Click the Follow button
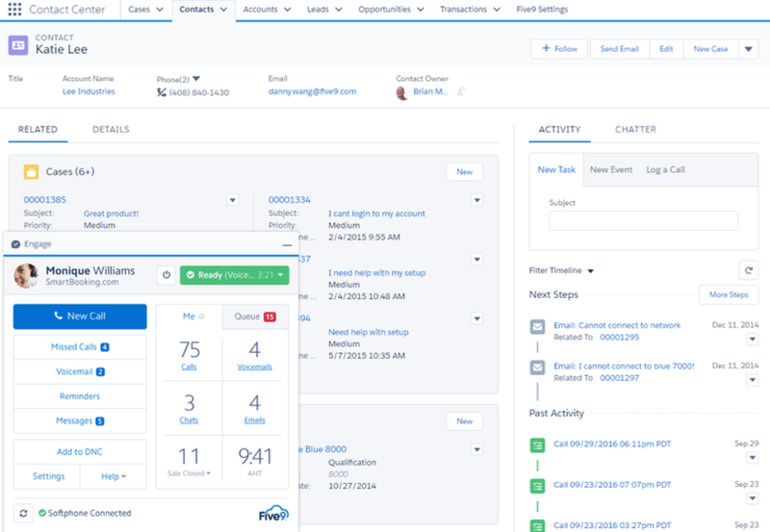The width and height of the screenshot is (770, 532). (559, 49)
